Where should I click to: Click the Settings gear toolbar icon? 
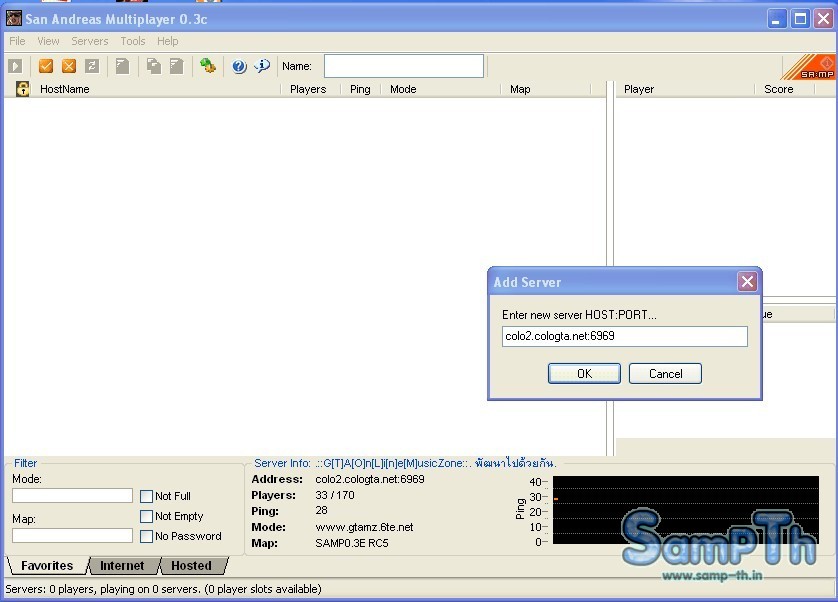point(208,66)
